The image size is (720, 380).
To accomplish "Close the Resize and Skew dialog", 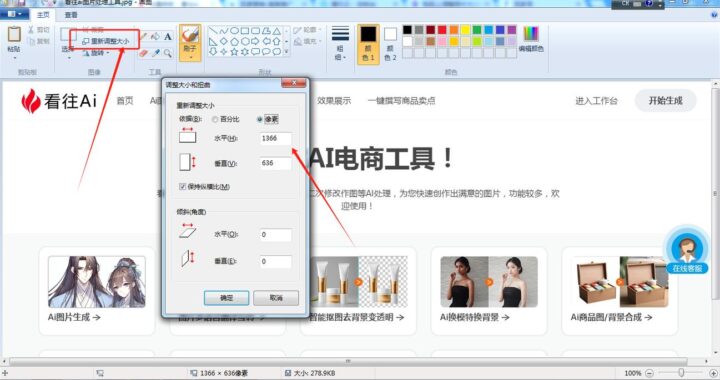I will [x=293, y=83].
